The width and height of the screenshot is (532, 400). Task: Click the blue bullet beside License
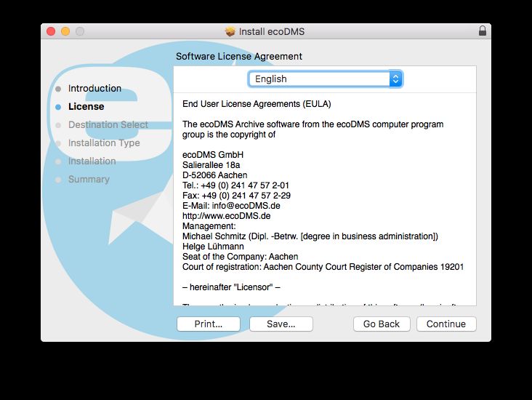click(58, 107)
